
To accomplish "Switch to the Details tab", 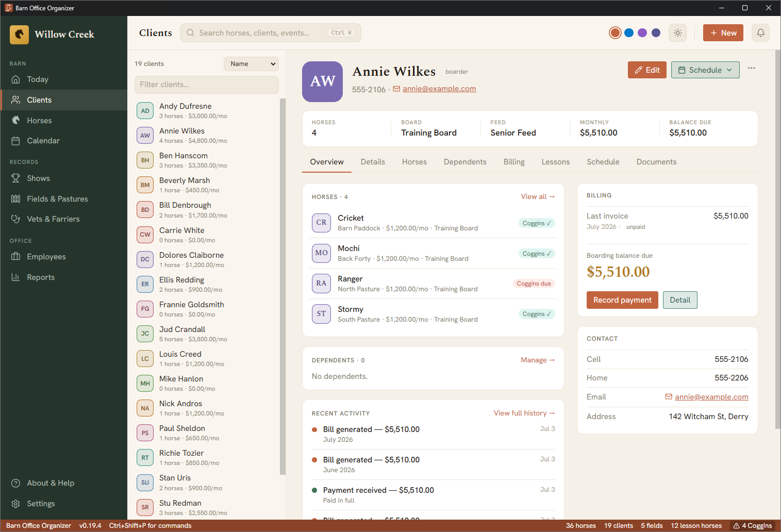I will [x=373, y=162].
